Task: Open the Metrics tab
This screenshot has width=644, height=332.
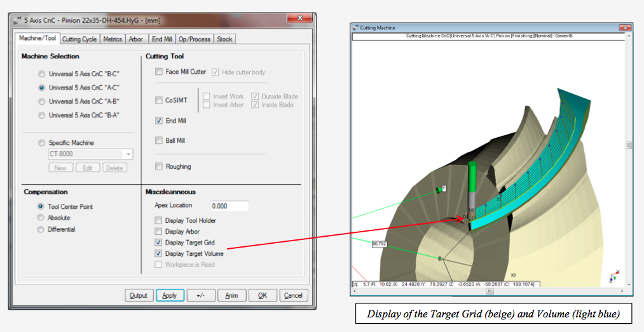Action: point(113,39)
